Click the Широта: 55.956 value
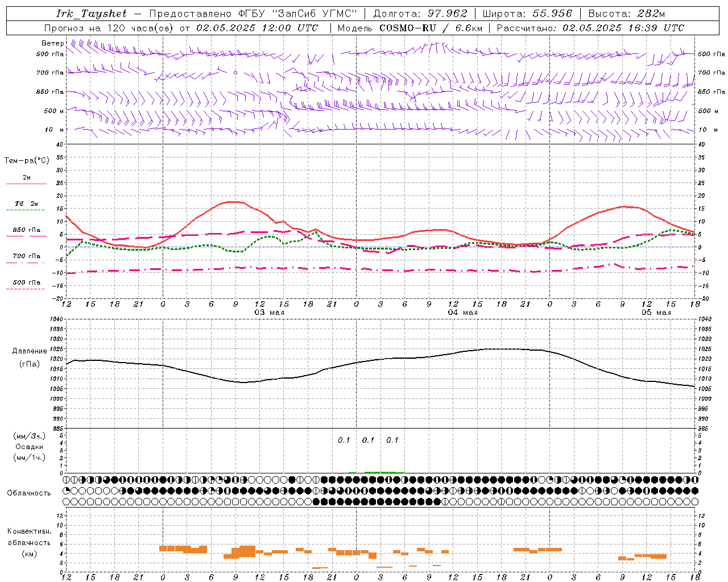Image resolution: width=728 pixels, height=582 pixels. 527,14
